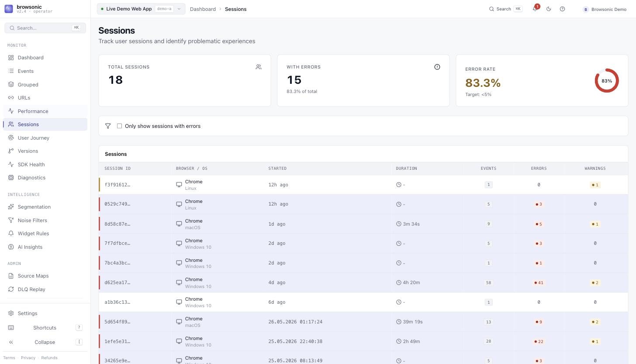Viewport: 636px width, 364px height.
Task: Click the Widget Rules bell icon
Action: [11, 234]
